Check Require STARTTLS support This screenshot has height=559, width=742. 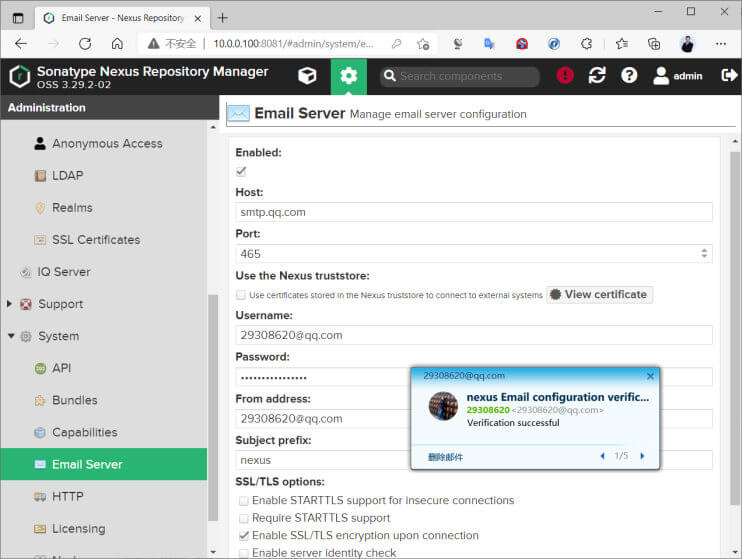[x=243, y=518]
